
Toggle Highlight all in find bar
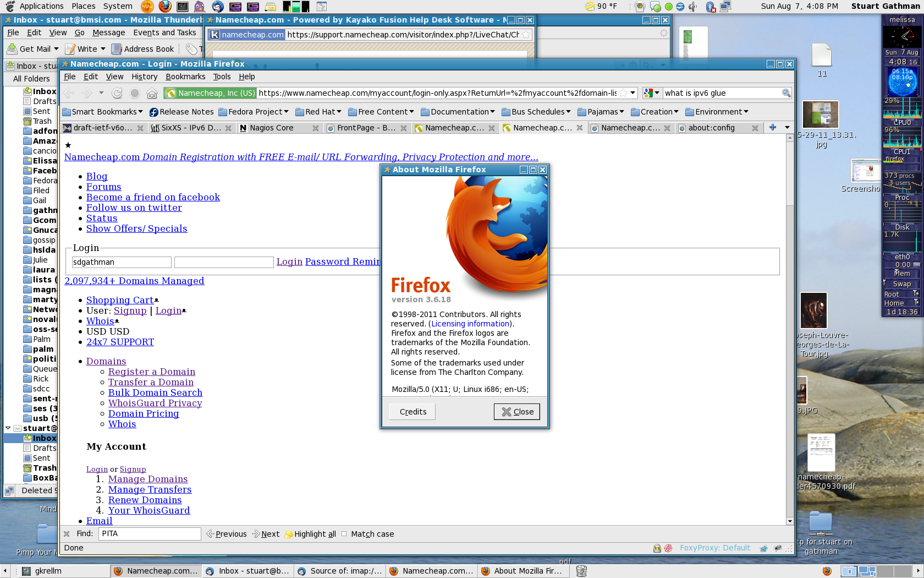point(310,534)
